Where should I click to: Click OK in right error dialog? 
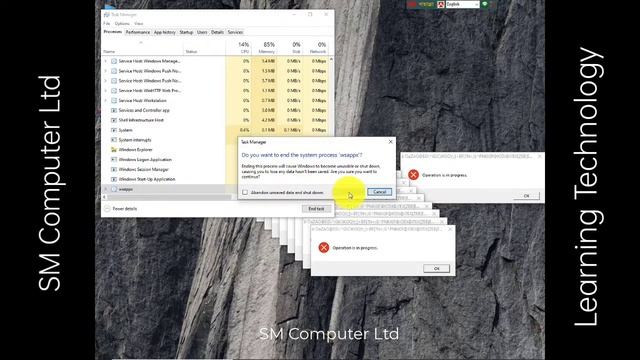527,196
